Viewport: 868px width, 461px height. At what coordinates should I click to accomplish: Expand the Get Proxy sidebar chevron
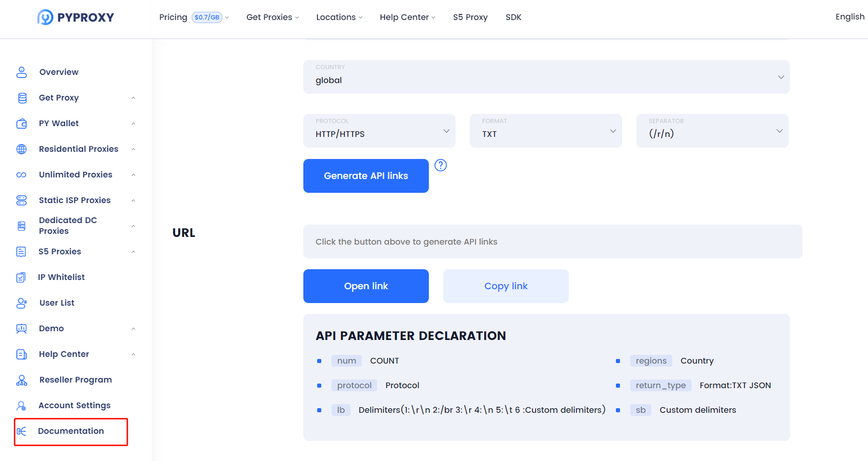(x=133, y=98)
